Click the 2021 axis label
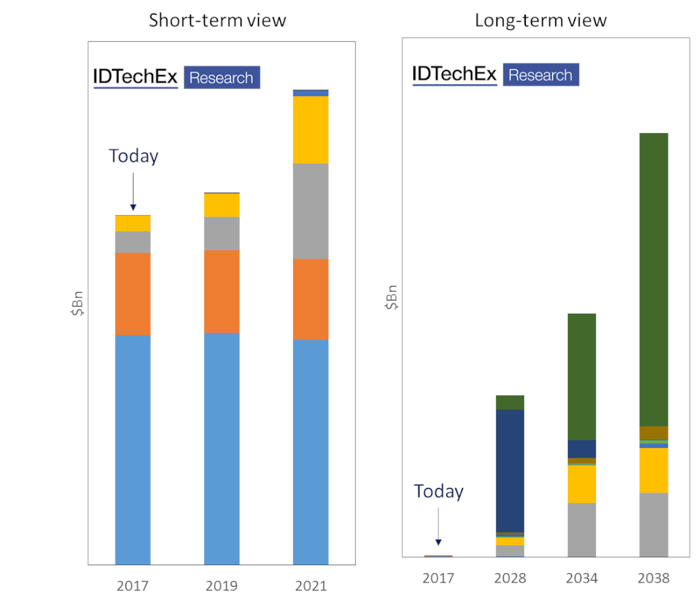 pyautogui.click(x=311, y=586)
